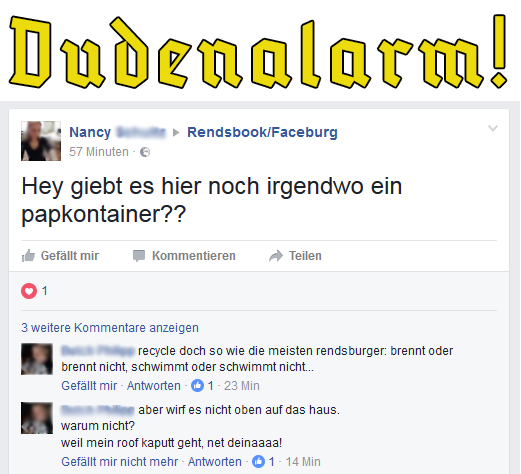The image size is (521, 474).
Task: Click the blue like icon beside 14 Min
Action: [258, 462]
